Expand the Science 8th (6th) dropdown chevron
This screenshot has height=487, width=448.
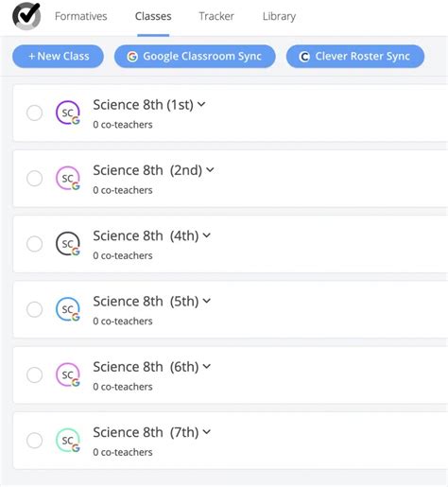(x=207, y=366)
